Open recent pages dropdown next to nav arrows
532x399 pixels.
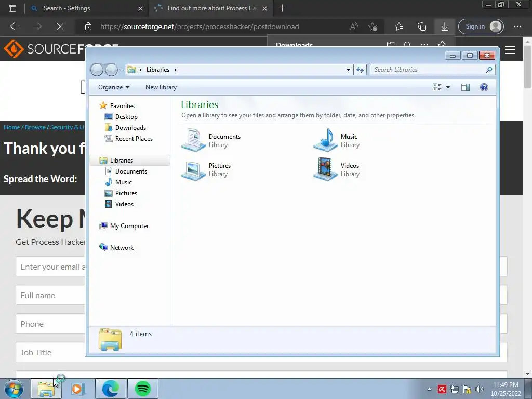coord(122,70)
